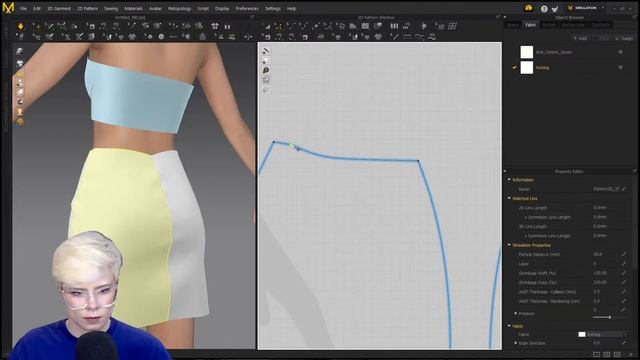This screenshot has width=640, height=360.
Task: Click the diagonal line tool in 2D toolbar
Action: point(394,37)
